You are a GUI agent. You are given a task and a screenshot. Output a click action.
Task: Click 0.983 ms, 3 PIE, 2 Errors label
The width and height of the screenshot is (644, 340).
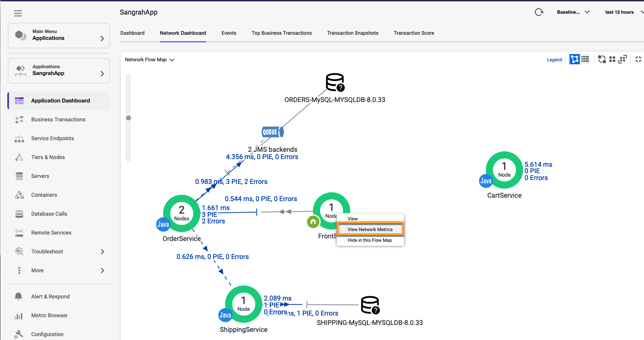click(x=231, y=182)
